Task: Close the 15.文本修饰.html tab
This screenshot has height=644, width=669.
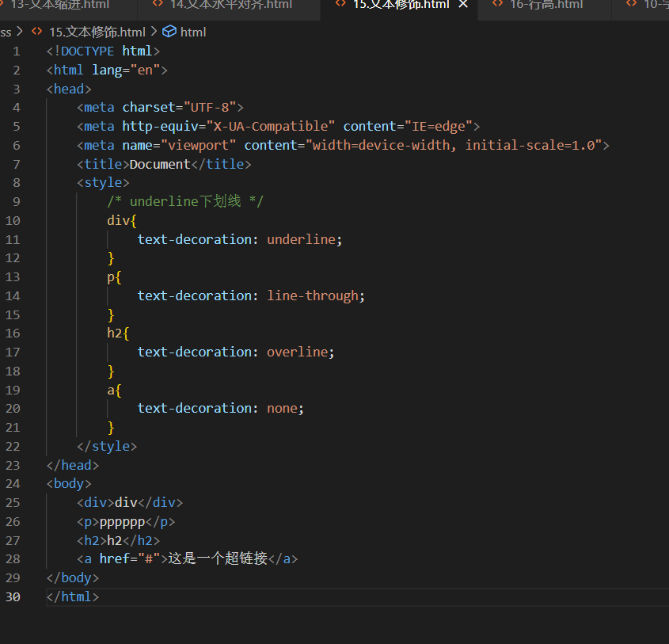Action: pyautogui.click(x=462, y=5)
